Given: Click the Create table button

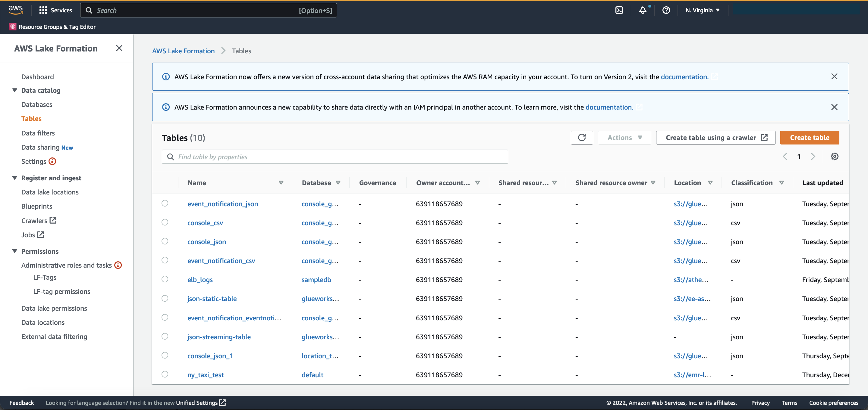Looking at the screenshot, I should (809, 137).
